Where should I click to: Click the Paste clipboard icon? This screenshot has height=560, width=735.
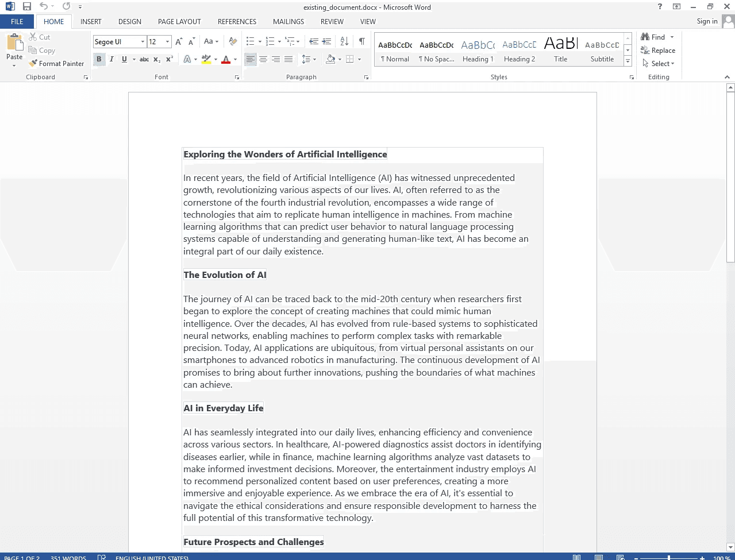point(14,44)
